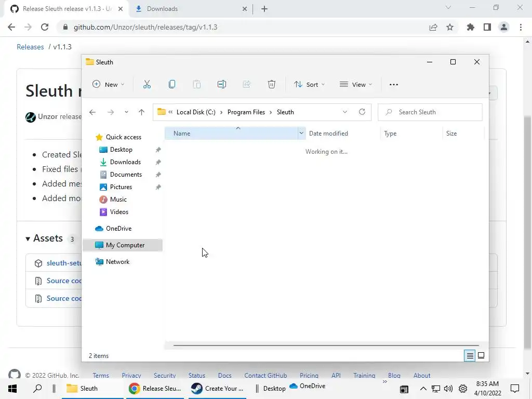This screenshot has height=399, width=532.
Task: Open a new Chrome tab
Action: pos(264,9)
